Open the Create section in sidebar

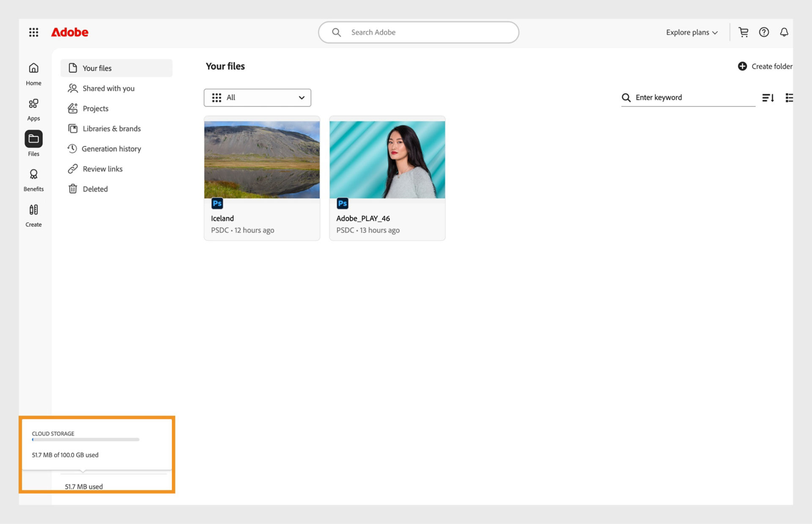click(x=33, y=214)
